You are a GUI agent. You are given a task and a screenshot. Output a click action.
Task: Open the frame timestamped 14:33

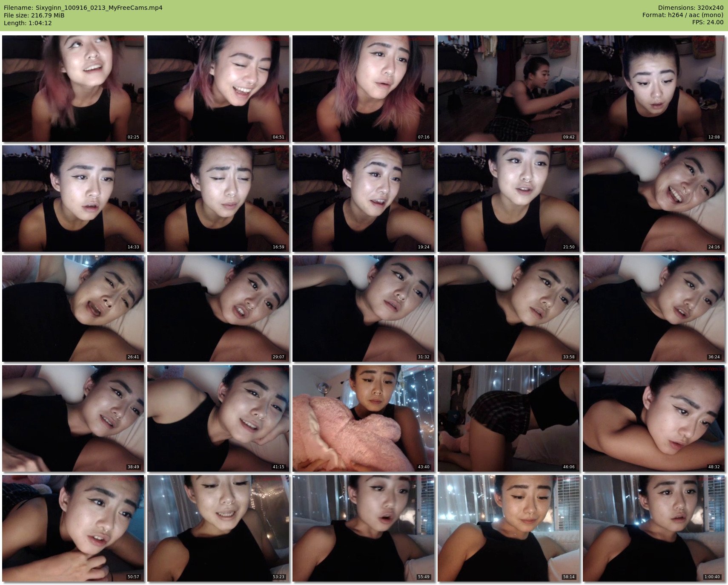point(73,199)
